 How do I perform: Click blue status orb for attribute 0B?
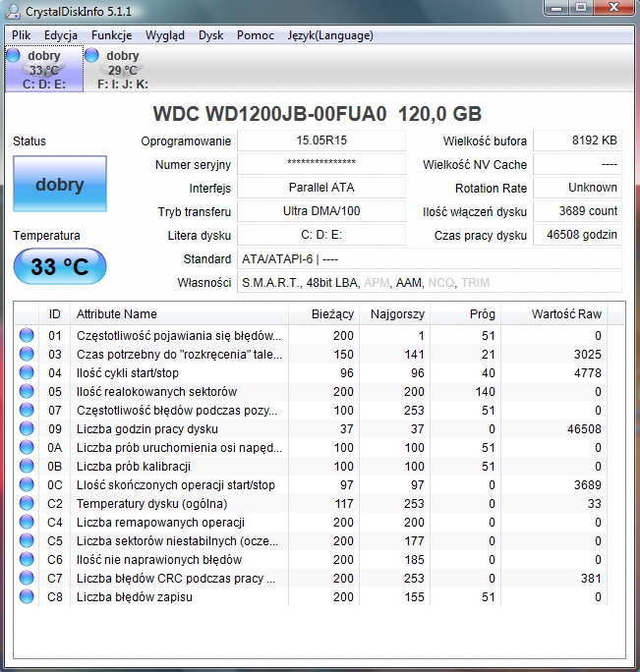27,466
